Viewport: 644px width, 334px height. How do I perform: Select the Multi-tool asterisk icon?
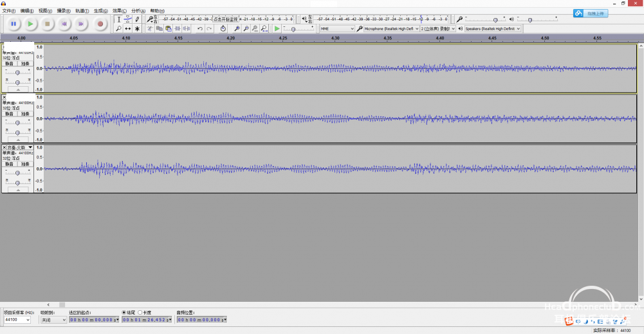137,29
